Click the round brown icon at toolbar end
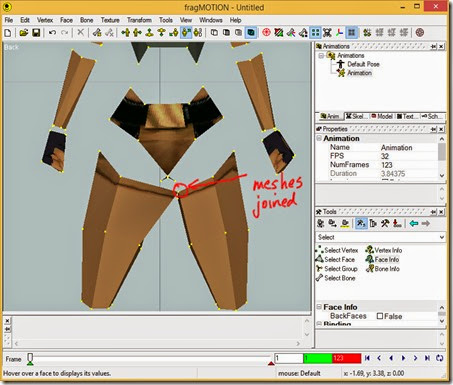 click(420, 33)
